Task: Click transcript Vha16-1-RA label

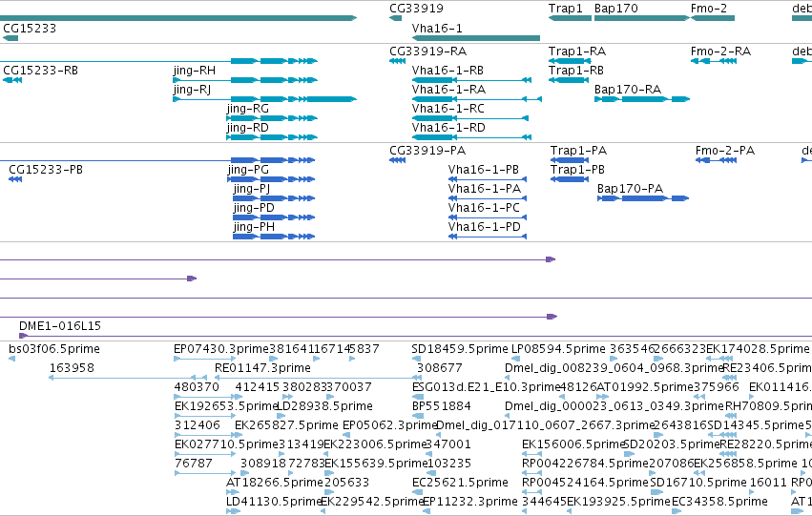Action: point(448,90)
